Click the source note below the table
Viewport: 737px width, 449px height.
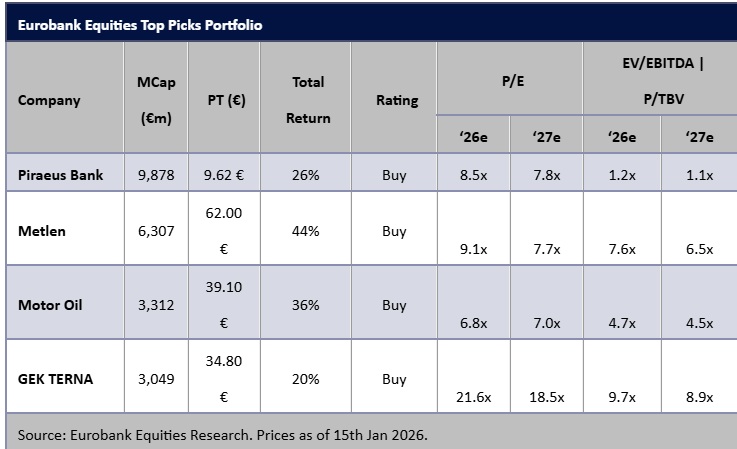click(x=223, y=435)
